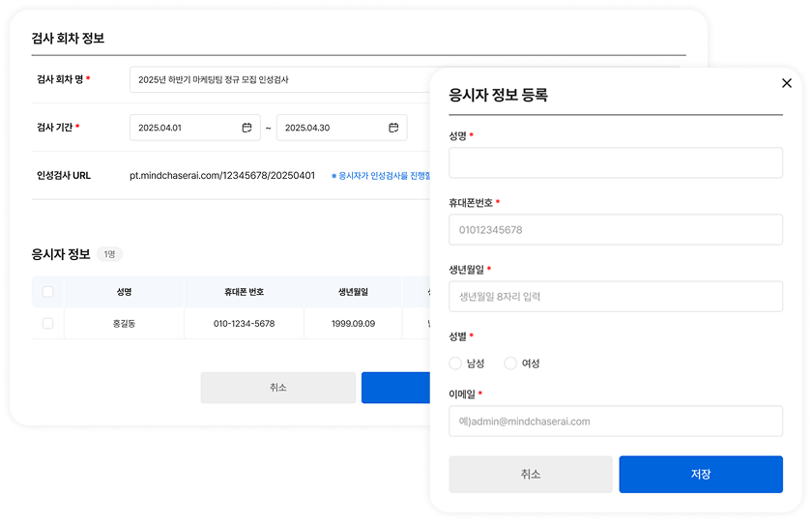
Task: Select the 여성 radio button
Action: pyautogui.click(x=510, y=363)
